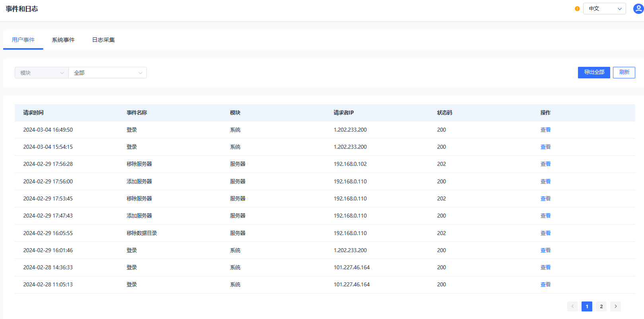
Task: Select the 服务器 module cell in 17:56:00 row
Action: pyautogui.click(x=237, y=181)
